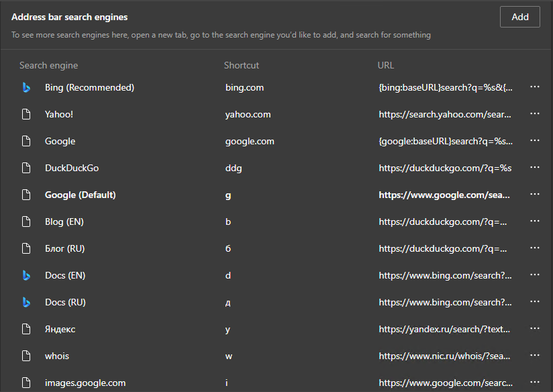Open more actions for whois
Screen dimensions: 553x392
tap(535, 355)
